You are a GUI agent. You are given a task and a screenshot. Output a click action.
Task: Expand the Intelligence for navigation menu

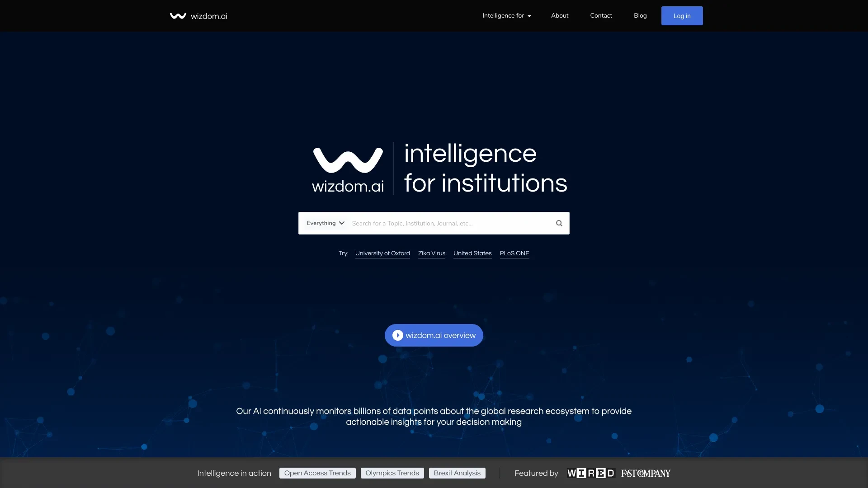[x=506, y=15]
